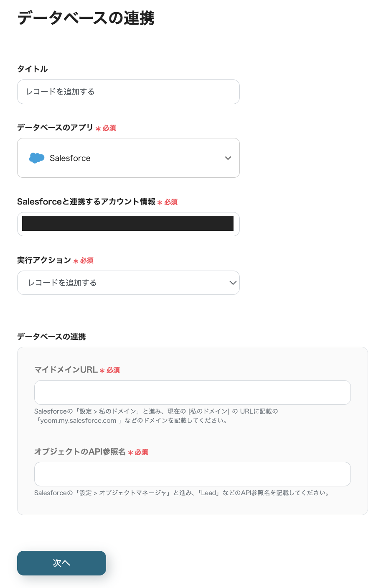386x588 pixels.
Task: Focus the タイトル input field
Action: 128,92
